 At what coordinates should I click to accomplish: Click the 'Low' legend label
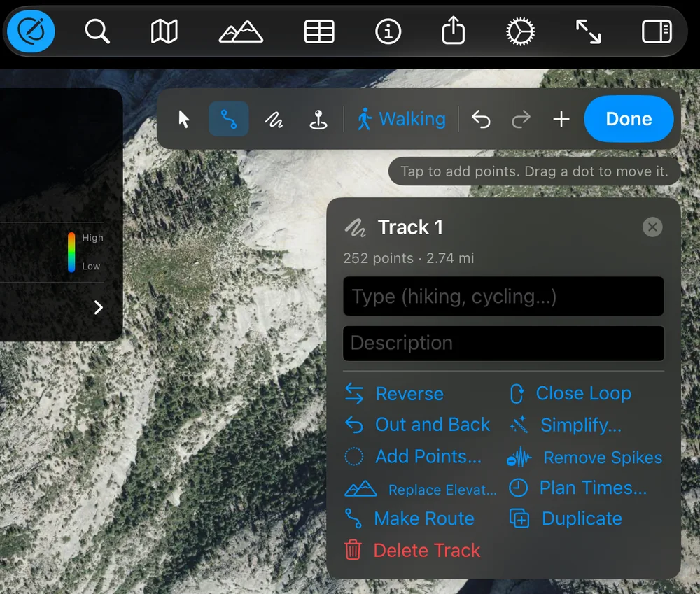(x=91, y=267)
